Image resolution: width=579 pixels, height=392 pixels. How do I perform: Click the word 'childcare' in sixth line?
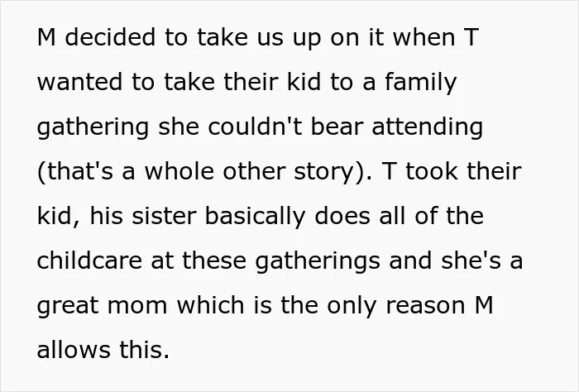click(x=89, y=261)
